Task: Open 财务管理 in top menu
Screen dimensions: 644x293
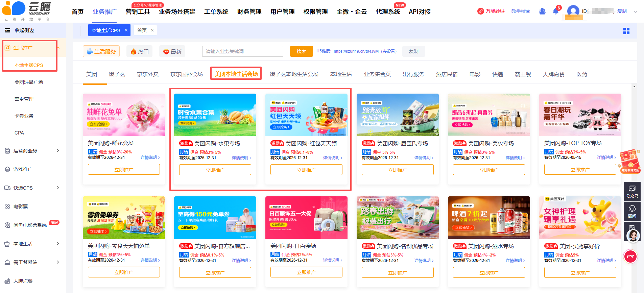Action: (249, 12)
